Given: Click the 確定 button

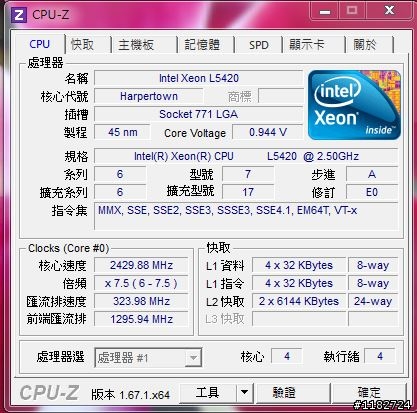Looking at the screenshot, I should pyautogui.click(x=369, y=392).
